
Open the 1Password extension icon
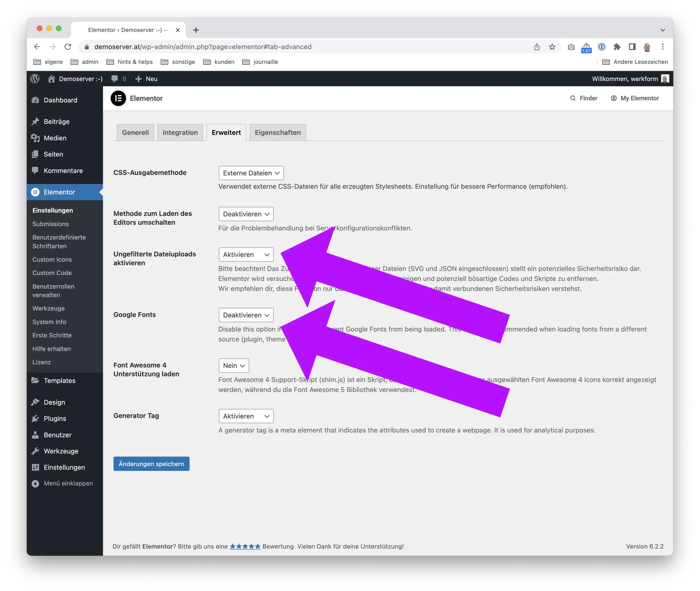coord(602,47)
